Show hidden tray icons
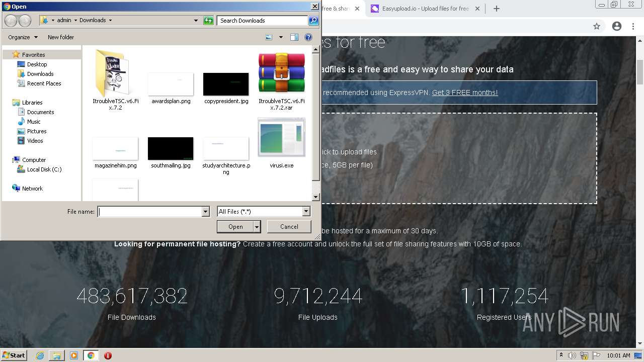644x362 pixels. click(x=561, y=355)
